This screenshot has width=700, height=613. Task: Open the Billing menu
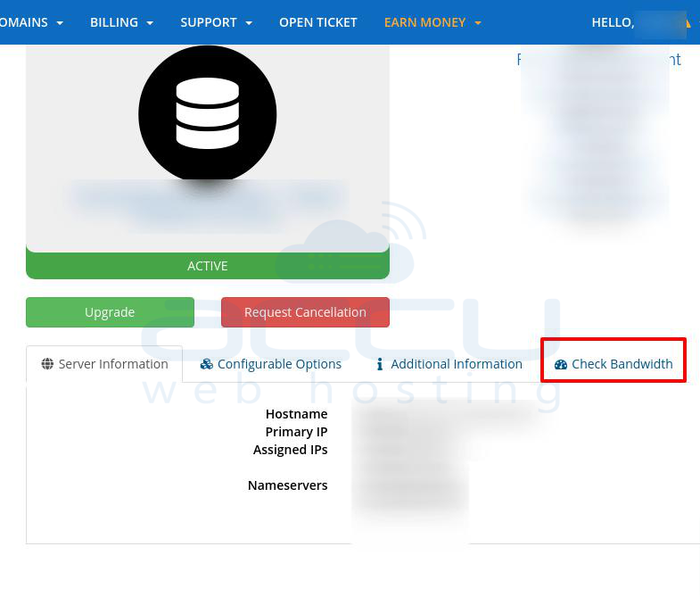coord(114,22)
